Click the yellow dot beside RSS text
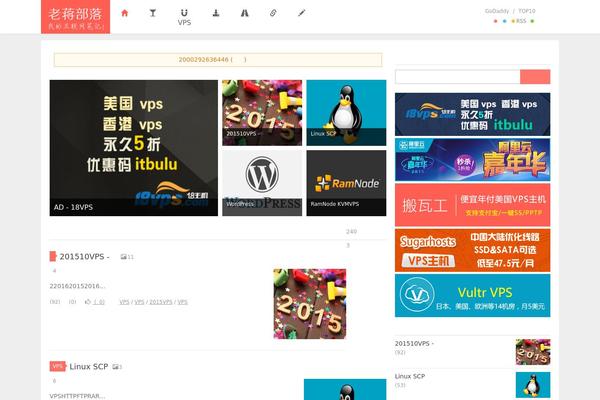Screen dimensions: 600x400 click(x=513, y=21)
